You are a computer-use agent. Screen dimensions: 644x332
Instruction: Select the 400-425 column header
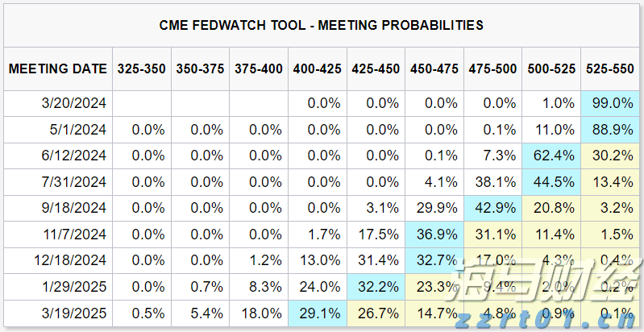pos(318,69)
